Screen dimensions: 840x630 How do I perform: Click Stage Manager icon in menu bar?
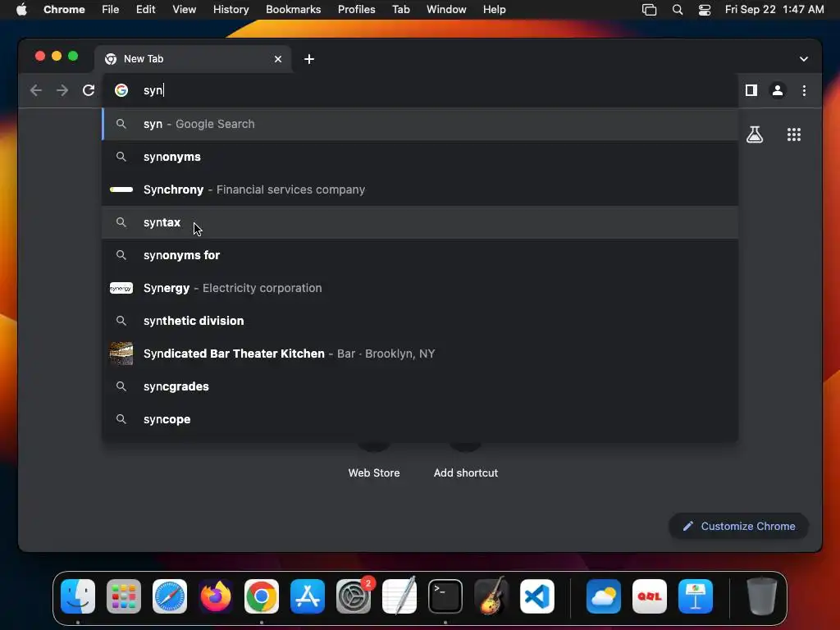[x=650, y=10]
